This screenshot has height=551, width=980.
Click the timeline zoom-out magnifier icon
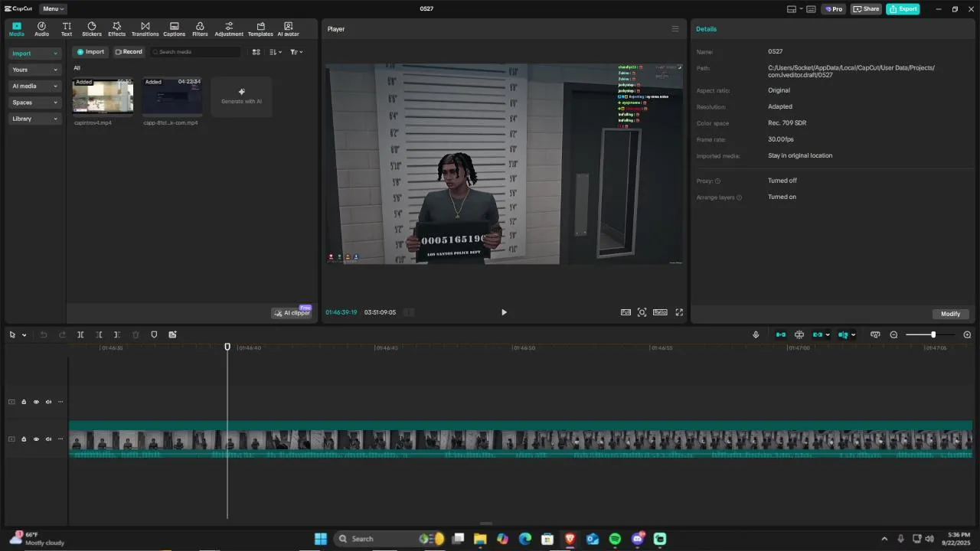pos(893,334)
